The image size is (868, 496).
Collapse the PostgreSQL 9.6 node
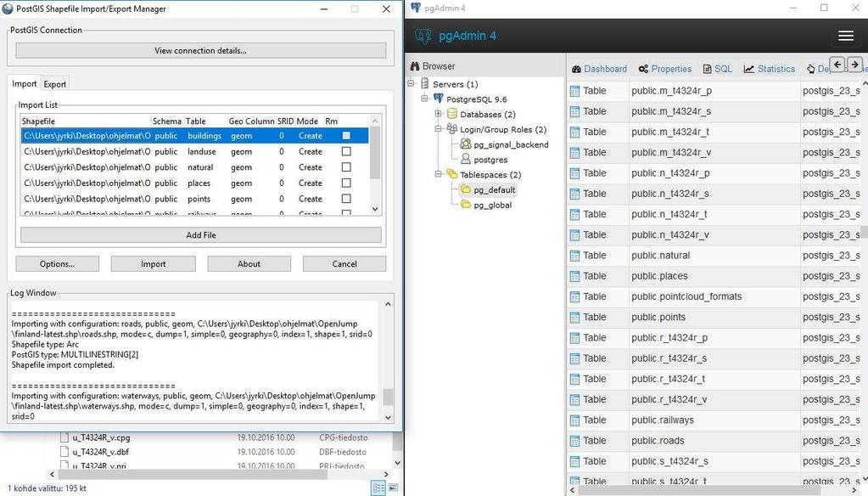click(x=424, y=99)
